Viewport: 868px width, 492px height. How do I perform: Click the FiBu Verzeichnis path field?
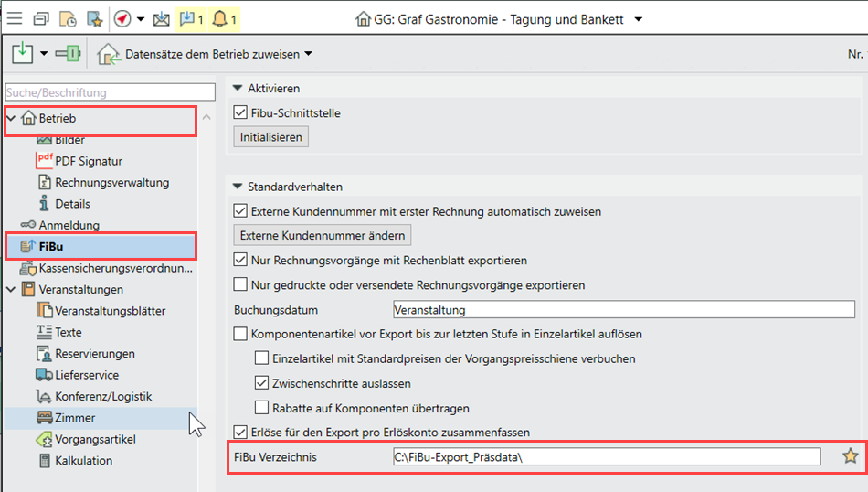(x=603, y=456)
